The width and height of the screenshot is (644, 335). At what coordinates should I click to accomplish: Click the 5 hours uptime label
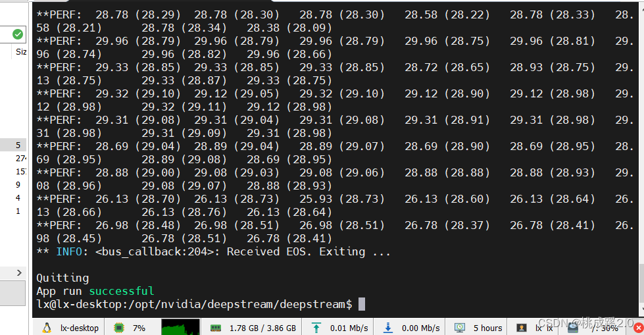point(488,328)
